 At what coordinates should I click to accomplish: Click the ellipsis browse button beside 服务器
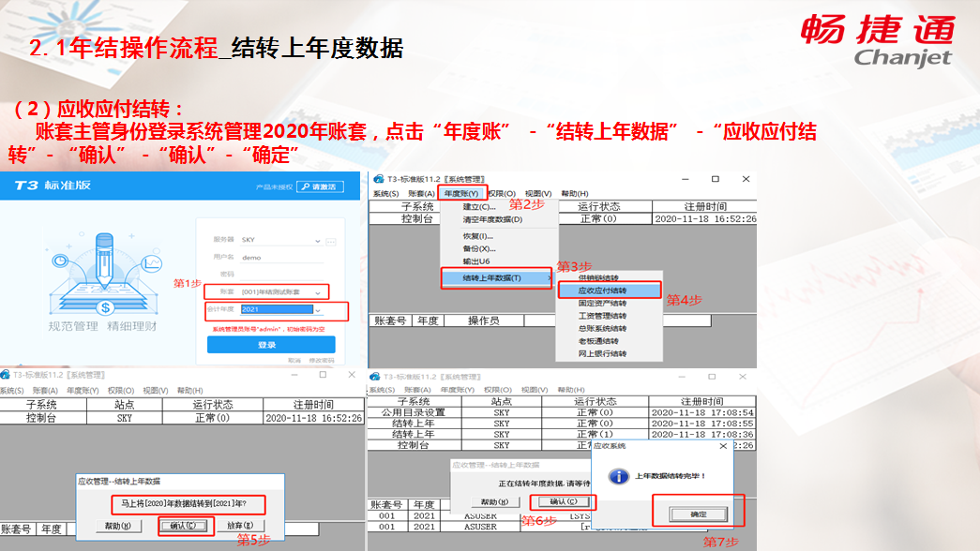point(331,241)
